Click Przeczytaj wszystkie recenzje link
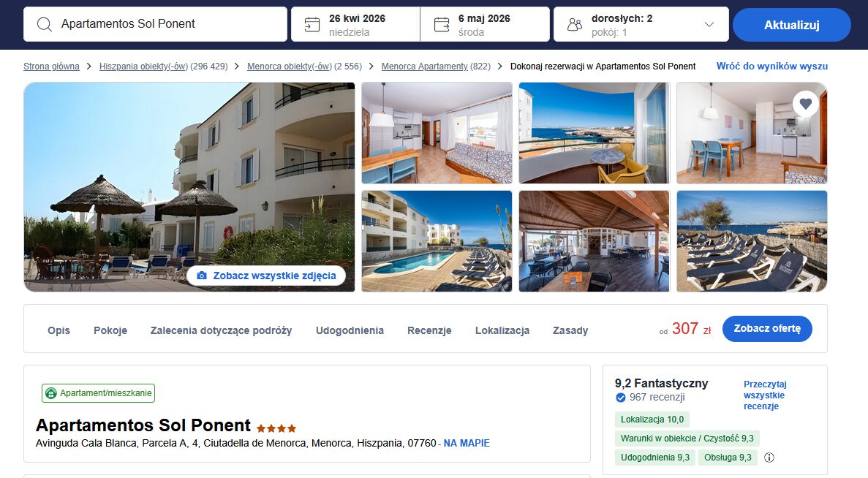The image size is (868, 478). click(764, 395)
